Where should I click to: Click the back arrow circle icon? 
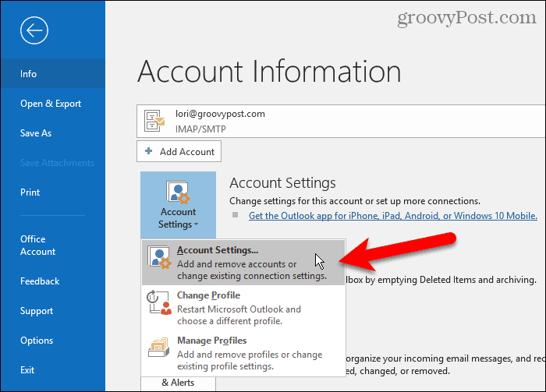[34, 30]
